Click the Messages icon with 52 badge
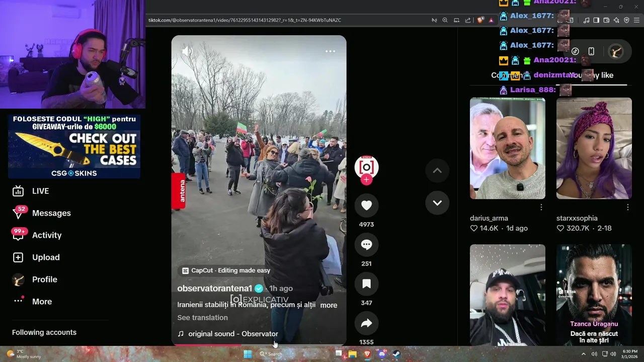Image resolution: width=644 pixels, height=362 pixels. tap(18, 213)
